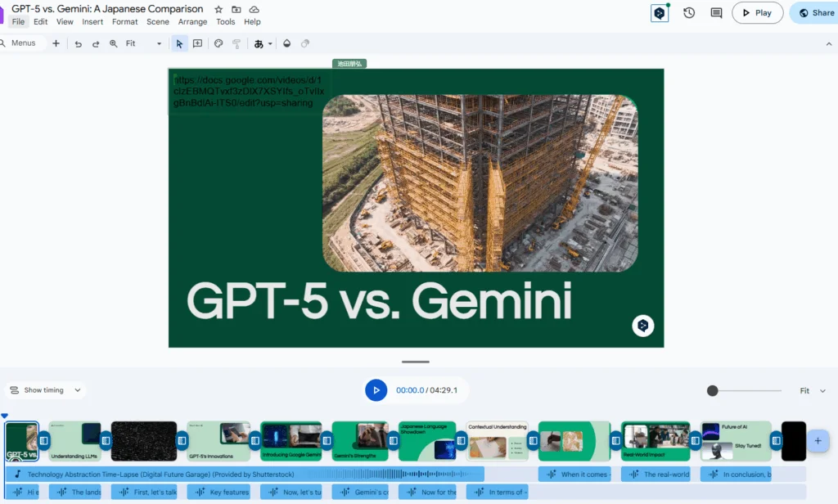Open the Edit menu
This screenshot has width=838, height=504.
coord(40,22)
